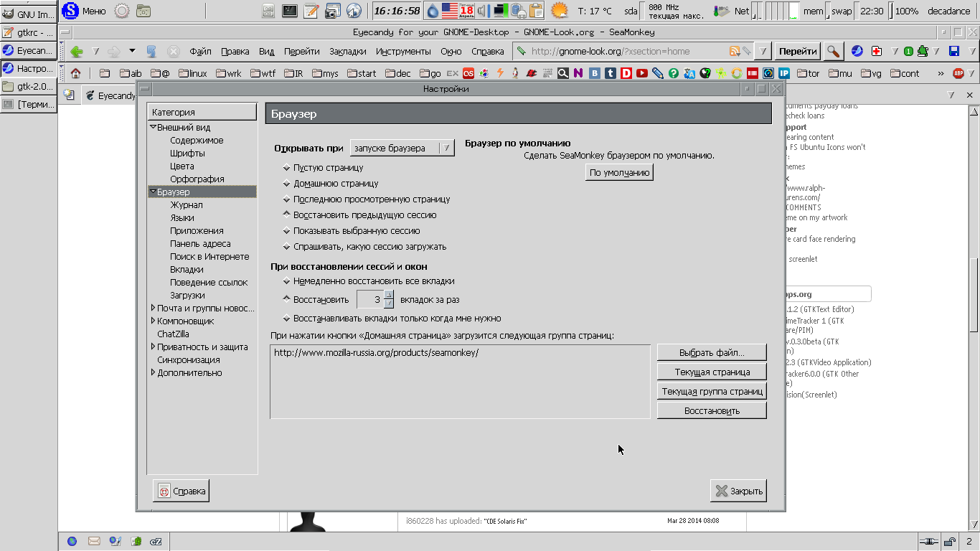
Task: Click the Last.fm bookmark icon
Action: 468,73
